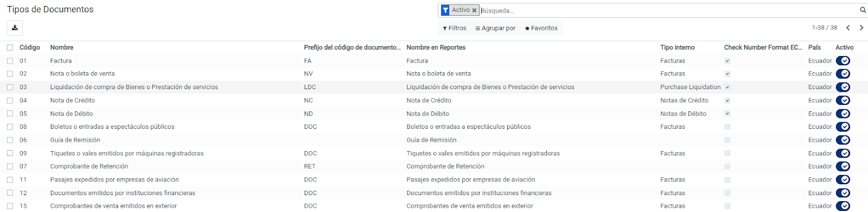Screen dimensions: 868x212
Task: Remove the Activo filter tag
Action: coord(474,10)
